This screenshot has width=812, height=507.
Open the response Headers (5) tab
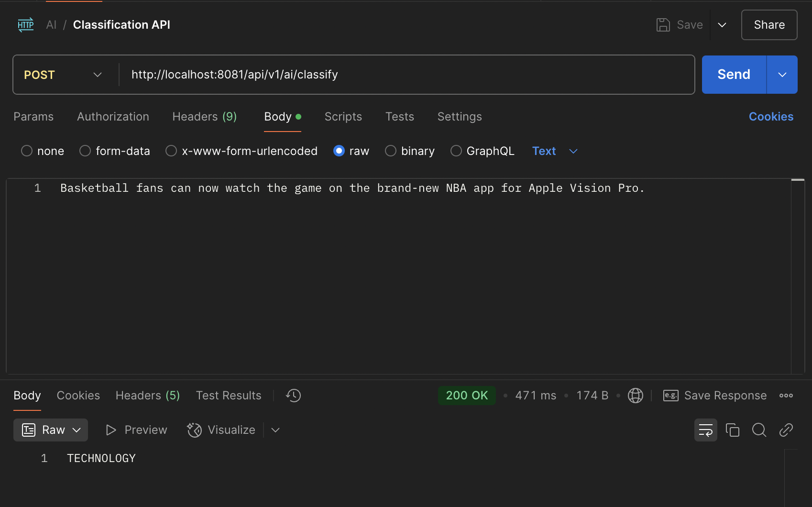coord(148,396)
